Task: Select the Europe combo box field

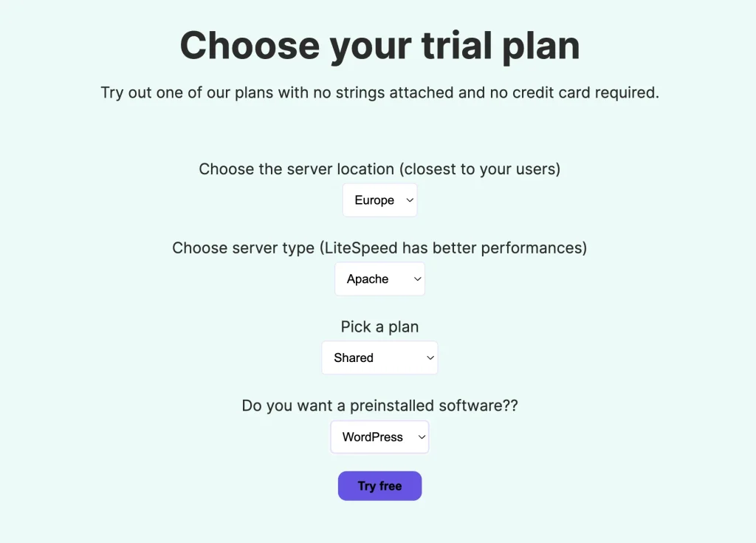Action: [x=373, y=199]
